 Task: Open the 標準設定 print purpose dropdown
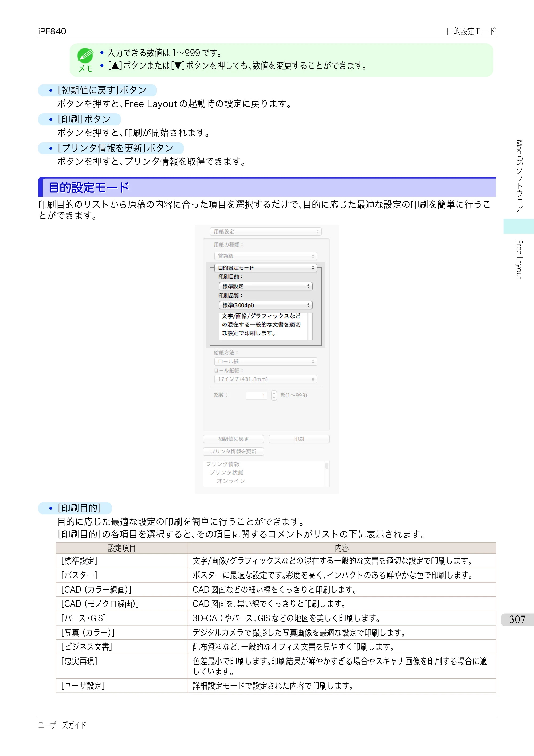[x=265, y=286]
